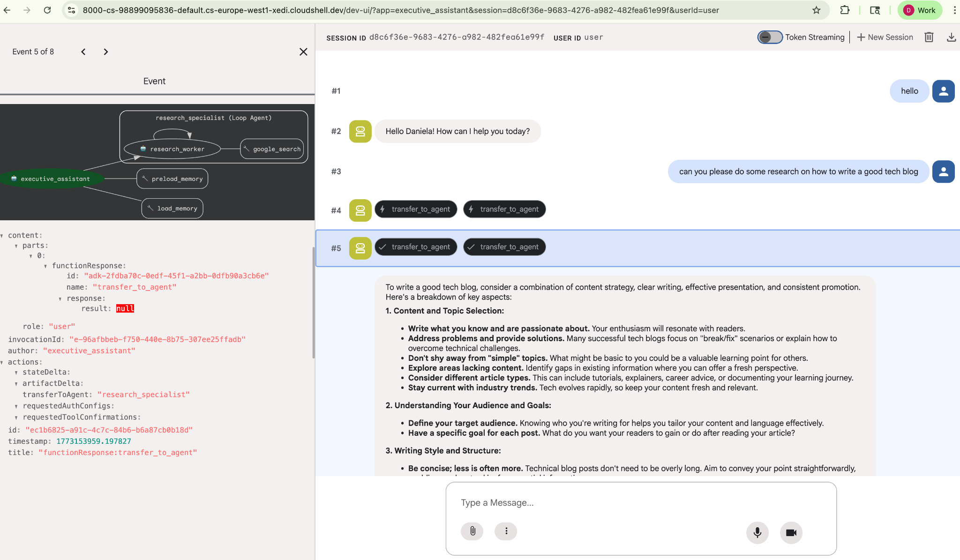Close the event details panel

(x=303, y=52)
